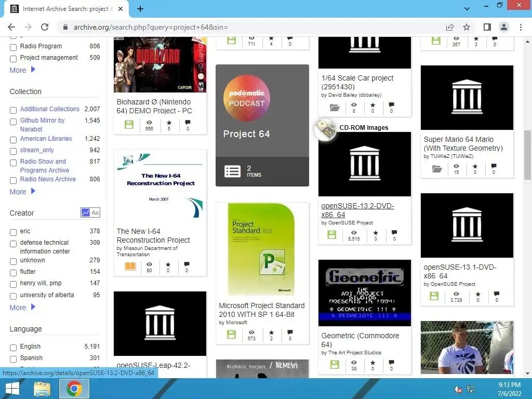Check the English language filter

click(x=13, y=348)
